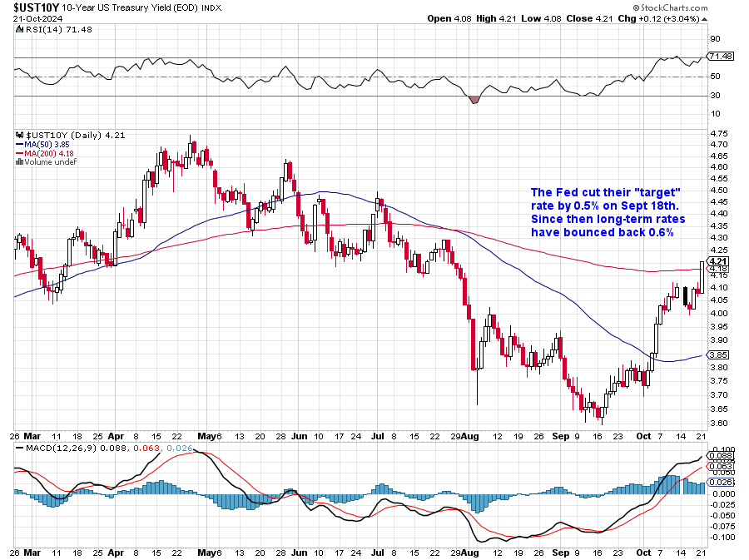Screen dimensions: 749x560
Task: Click the red MA(200) legend marker
Action: click(x=20, y=153)
